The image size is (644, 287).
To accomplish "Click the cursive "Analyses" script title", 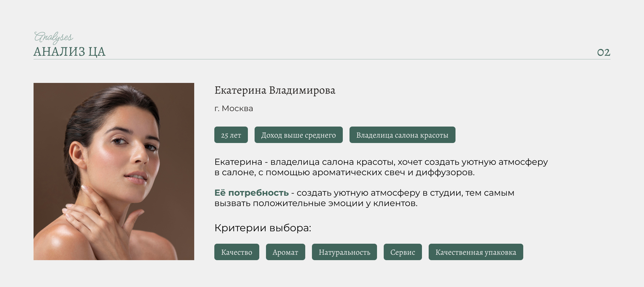I will pos(54,37).
